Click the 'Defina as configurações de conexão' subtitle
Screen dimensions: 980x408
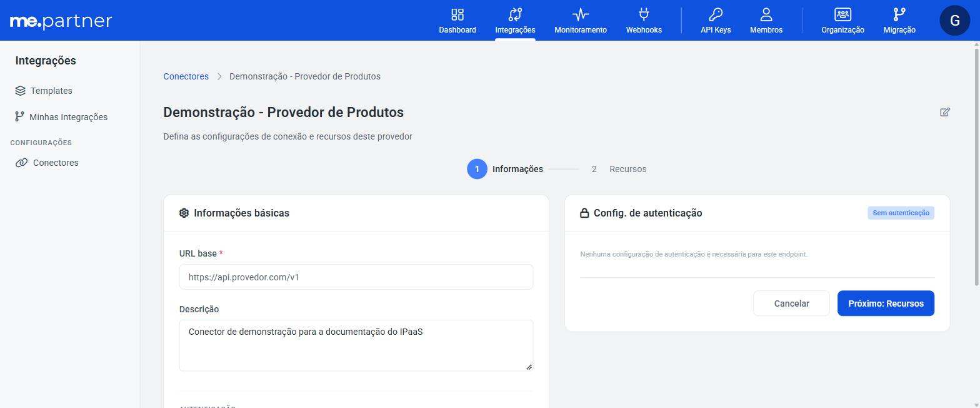(287, 136)
